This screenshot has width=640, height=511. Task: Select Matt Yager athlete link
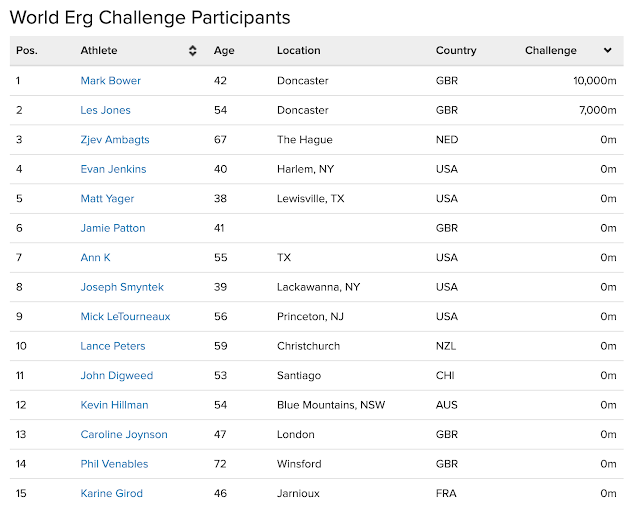(x=107, y=199)
